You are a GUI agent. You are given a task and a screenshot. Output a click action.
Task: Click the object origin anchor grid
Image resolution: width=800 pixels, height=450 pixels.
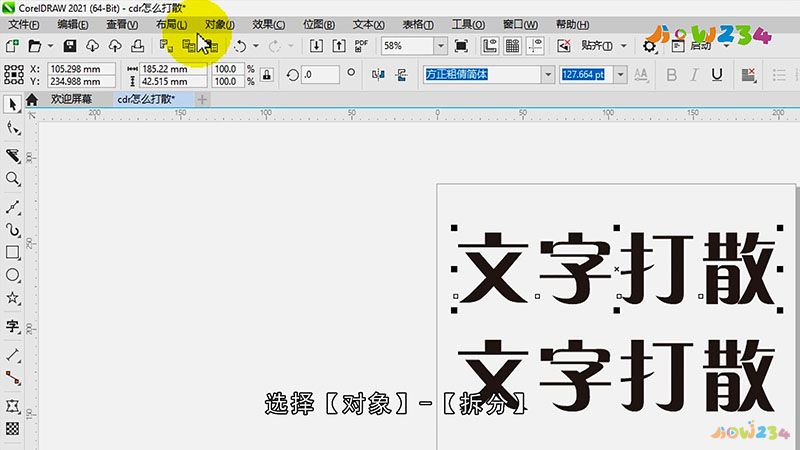tap(14, 74)
